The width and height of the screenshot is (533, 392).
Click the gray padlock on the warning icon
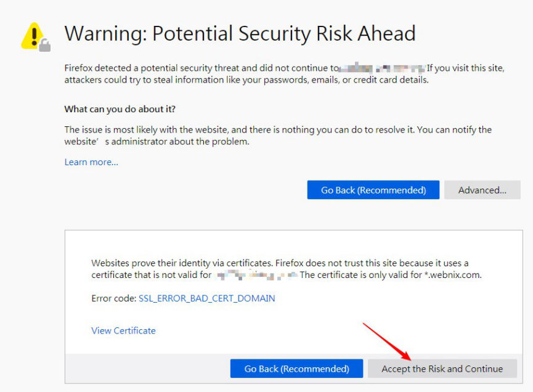coord(45,44)
